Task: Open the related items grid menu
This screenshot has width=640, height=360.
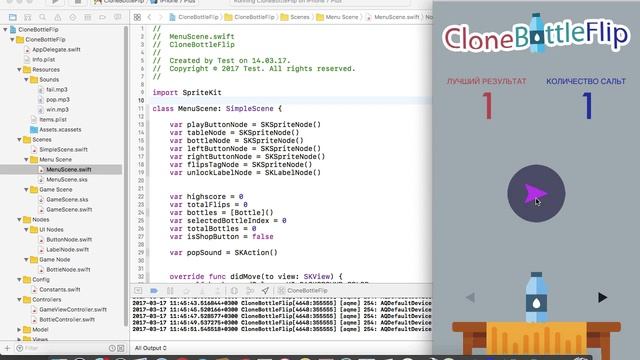Action: (137, 17)
